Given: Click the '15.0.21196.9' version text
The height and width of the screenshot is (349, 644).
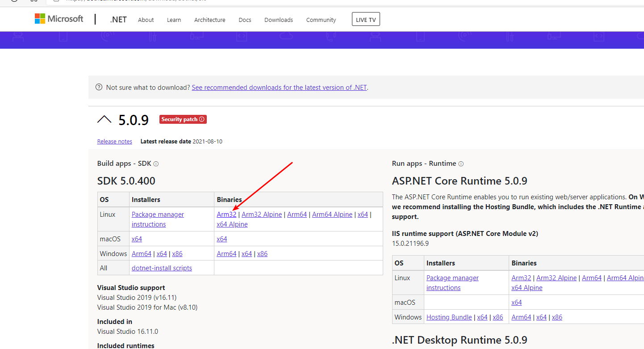Looking at the screenshot, I should pos(410,244).
